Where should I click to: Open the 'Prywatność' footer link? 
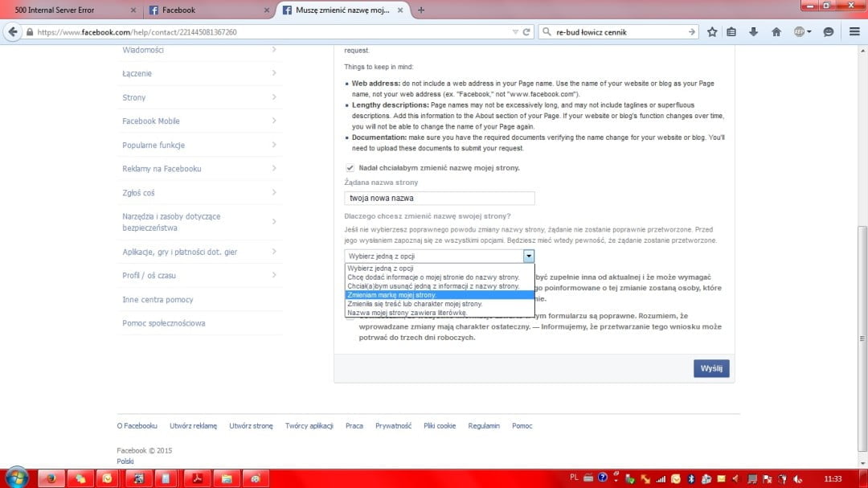(x=393, y=426)
